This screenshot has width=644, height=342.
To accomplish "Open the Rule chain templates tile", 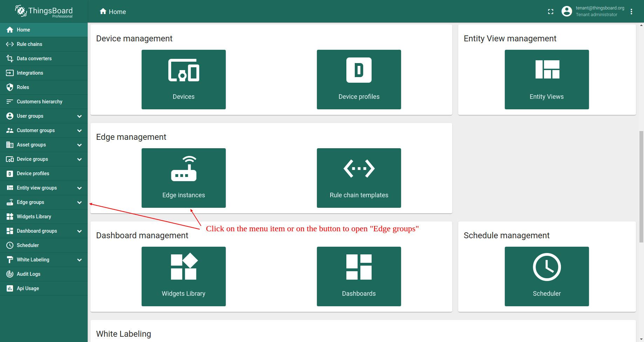I will coord(359,178).
